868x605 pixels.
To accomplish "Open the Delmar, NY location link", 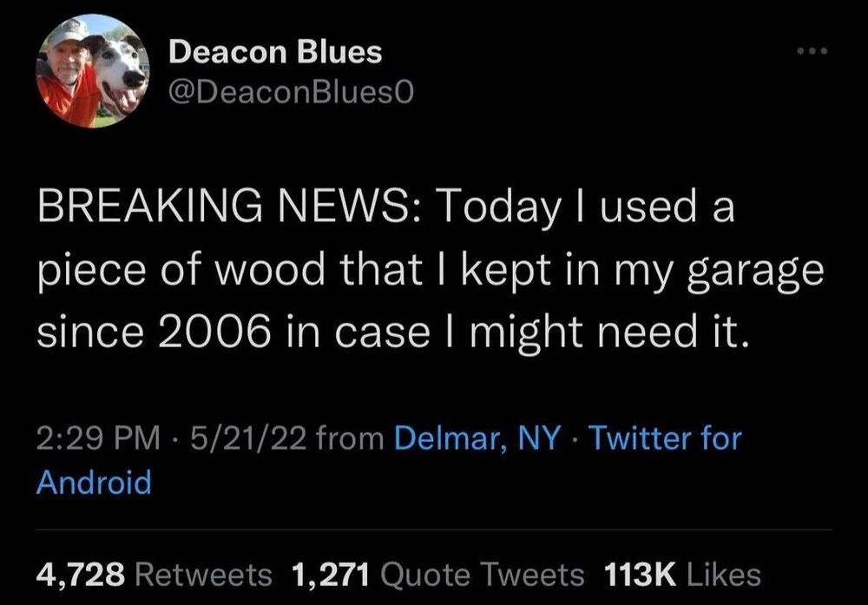I will (477, 439).
